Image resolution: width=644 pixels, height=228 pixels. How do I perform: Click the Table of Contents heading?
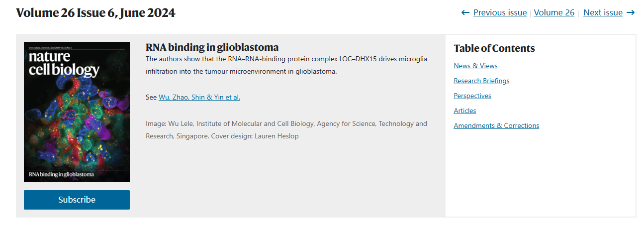pyautogui.click(x=494, y=48)
